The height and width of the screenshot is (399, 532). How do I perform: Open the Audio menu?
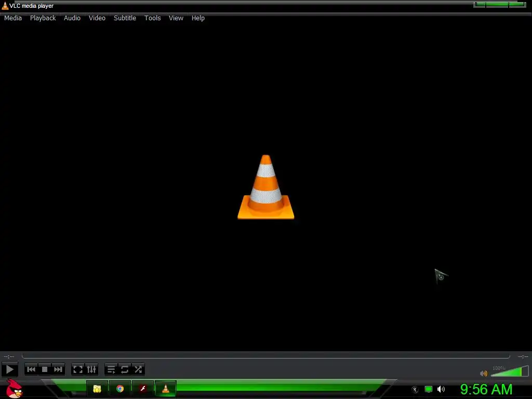point(72,18)
